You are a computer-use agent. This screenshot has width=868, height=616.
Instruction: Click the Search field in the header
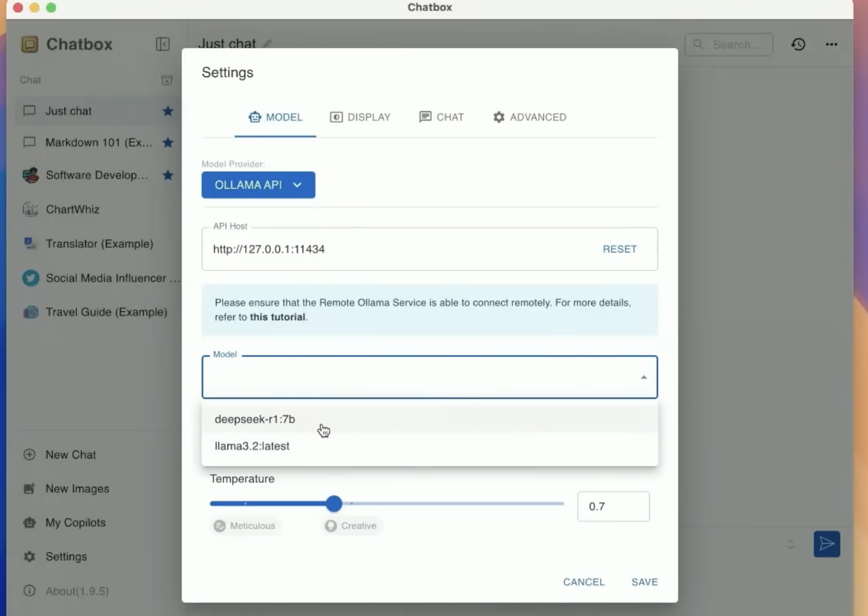[x=729, y=45]
